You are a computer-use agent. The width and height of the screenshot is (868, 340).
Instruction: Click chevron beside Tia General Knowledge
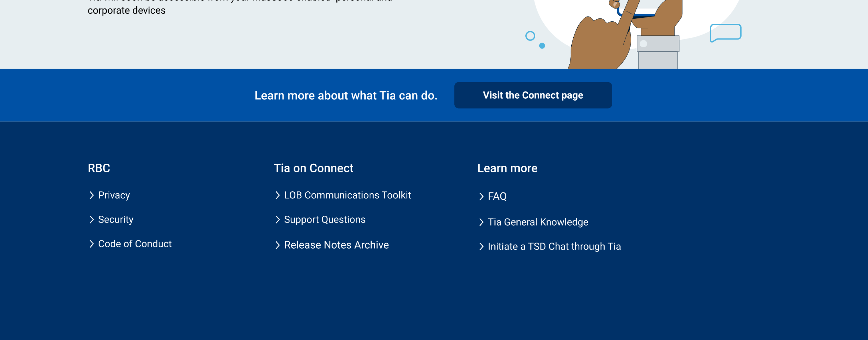click(x=481, y=222)
